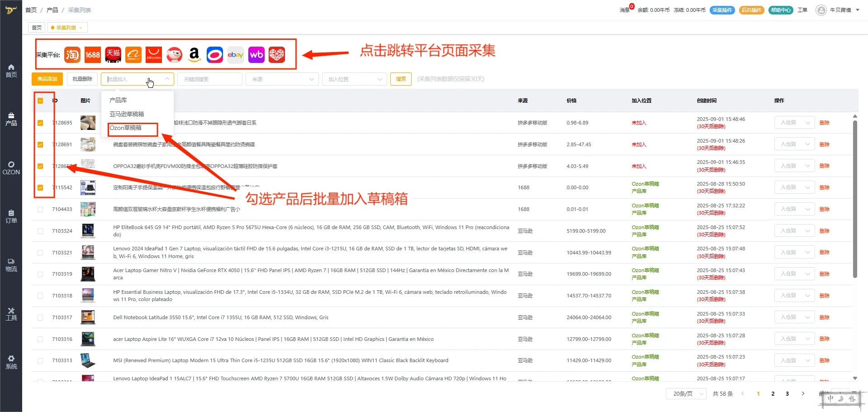Open the laptop thumbnail for product 7103324
The width and height of the screenshot is (868, 412).
coord(88,231)
